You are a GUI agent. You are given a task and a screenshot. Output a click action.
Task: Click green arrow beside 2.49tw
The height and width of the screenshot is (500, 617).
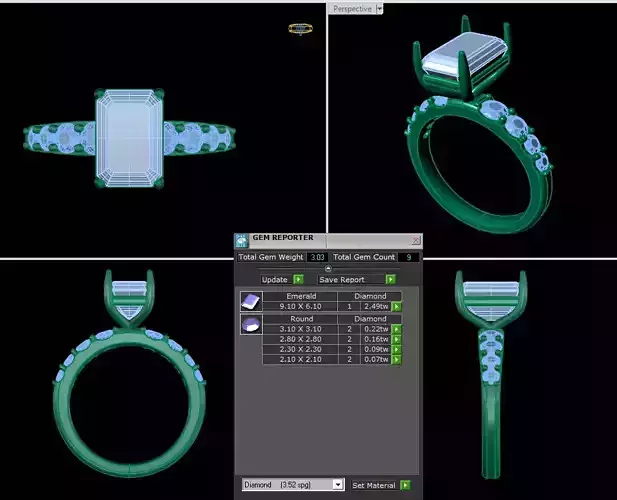point(397,306)
